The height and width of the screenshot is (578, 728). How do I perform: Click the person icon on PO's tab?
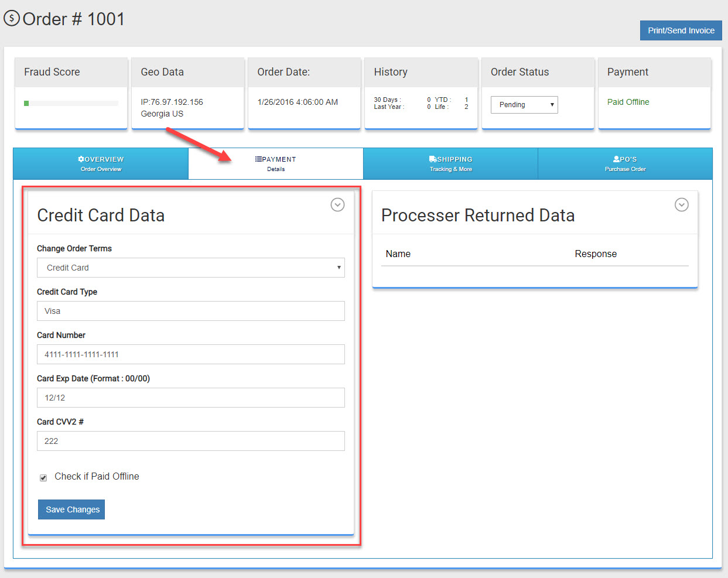coord(616,159)
